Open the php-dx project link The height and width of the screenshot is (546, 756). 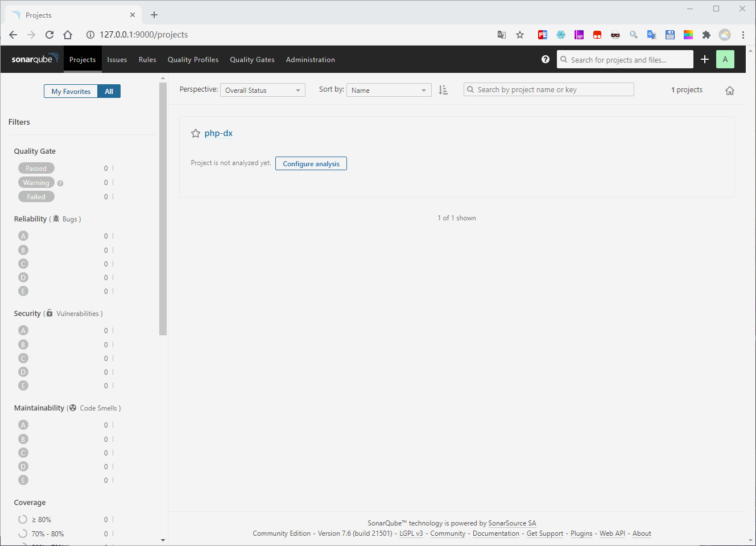coord(218,133)
